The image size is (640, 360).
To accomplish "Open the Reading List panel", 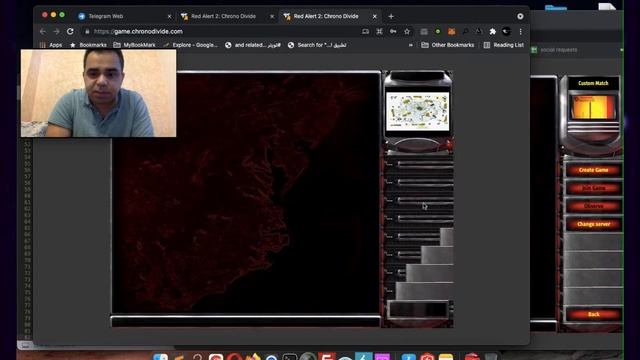I will pos(504,45).
